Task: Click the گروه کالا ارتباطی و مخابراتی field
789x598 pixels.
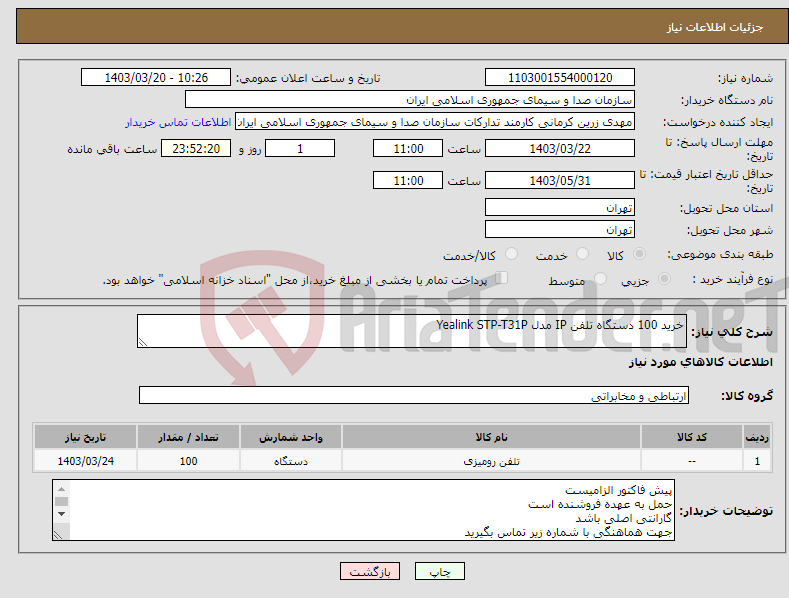Action: click(414, 396)
